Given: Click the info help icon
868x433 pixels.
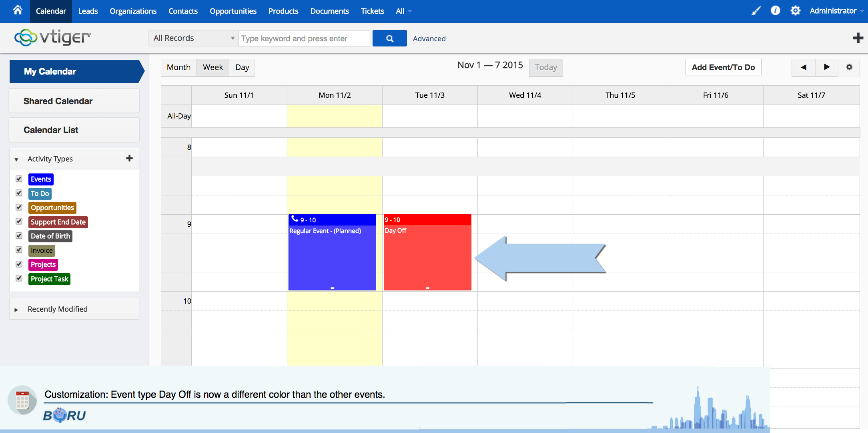Looking at the screenshot, I should 775,11.
